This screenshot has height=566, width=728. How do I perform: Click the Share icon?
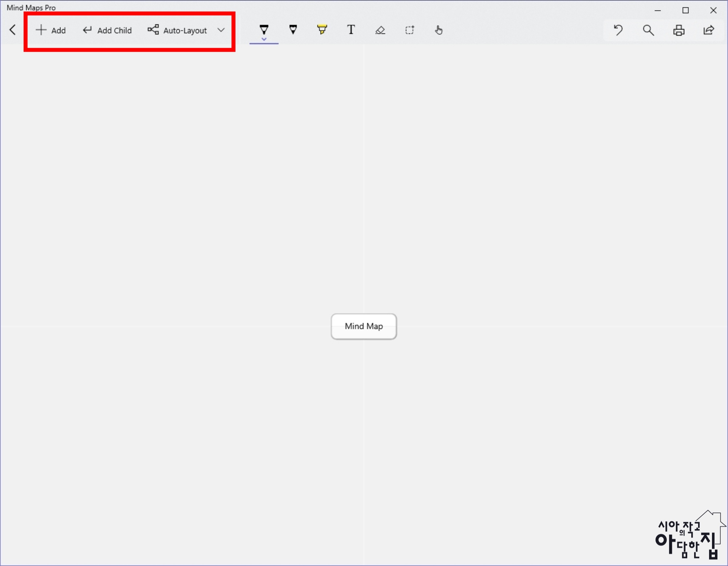tap(708, 30)
